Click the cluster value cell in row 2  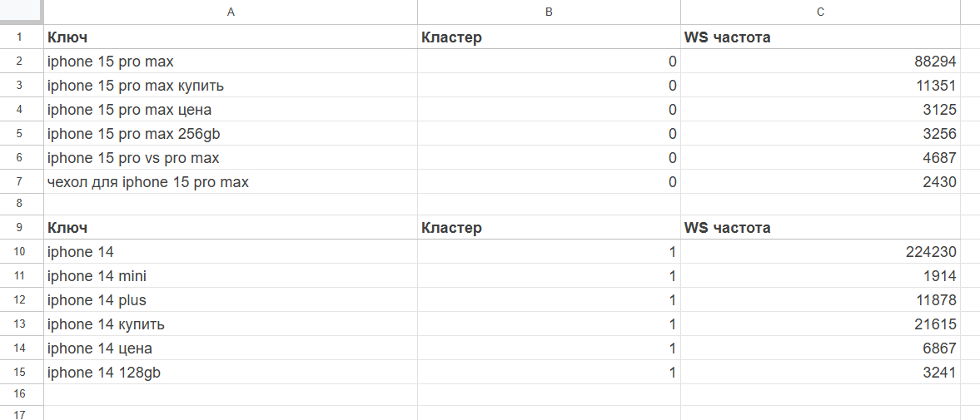(x=549, y=62)
